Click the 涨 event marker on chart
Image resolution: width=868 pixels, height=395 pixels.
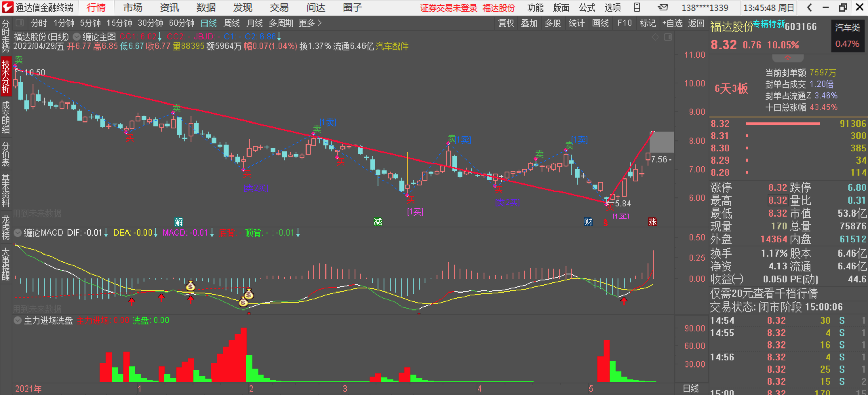652,222
